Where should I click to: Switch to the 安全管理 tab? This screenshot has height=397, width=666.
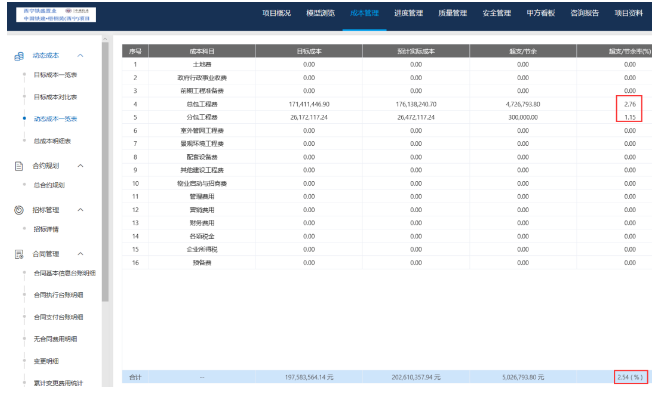click(497, 13)
